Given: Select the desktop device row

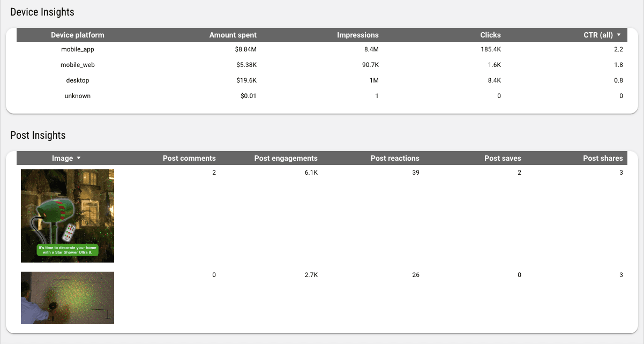Looking at the screenshot, I should [78, 80].
